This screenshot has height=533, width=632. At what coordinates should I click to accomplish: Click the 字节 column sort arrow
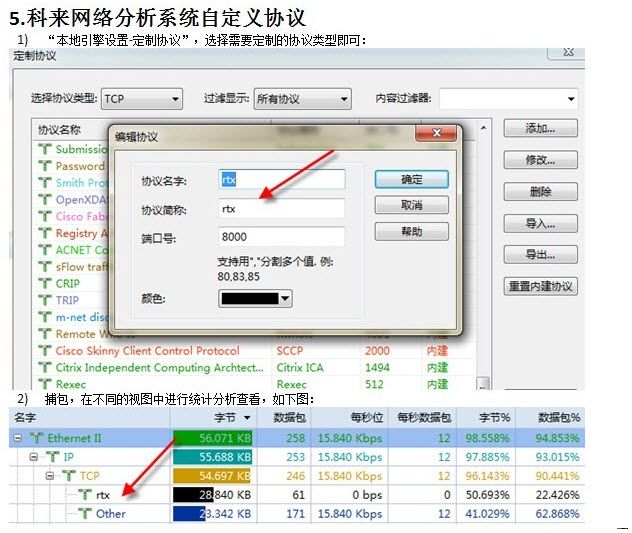point(247,418)
